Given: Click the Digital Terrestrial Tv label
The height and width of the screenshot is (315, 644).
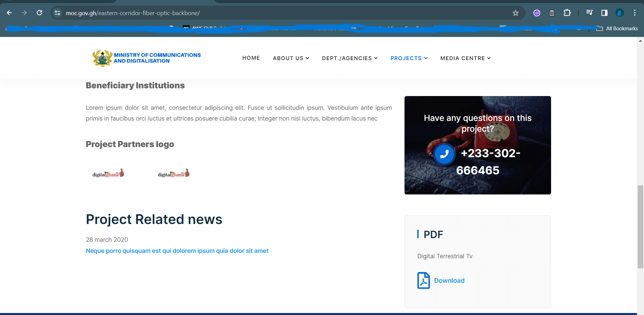Looking at the screenshot, I should [445, 256].
